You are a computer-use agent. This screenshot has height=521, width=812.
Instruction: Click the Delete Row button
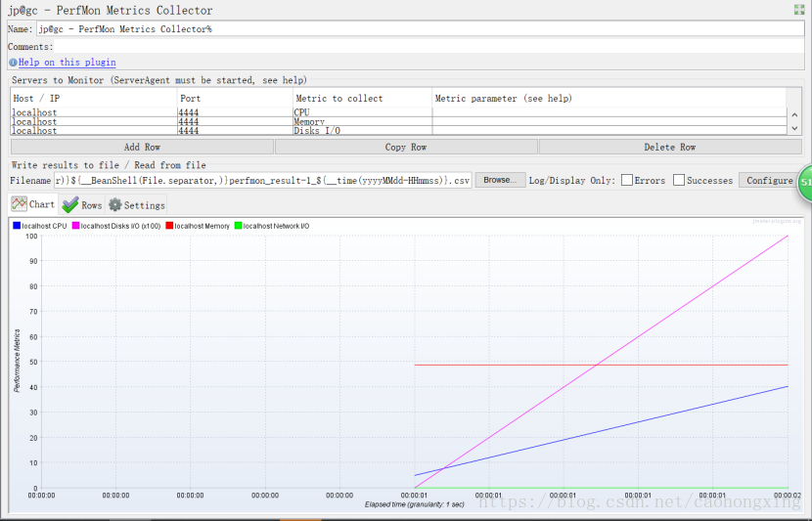(670, 147)
